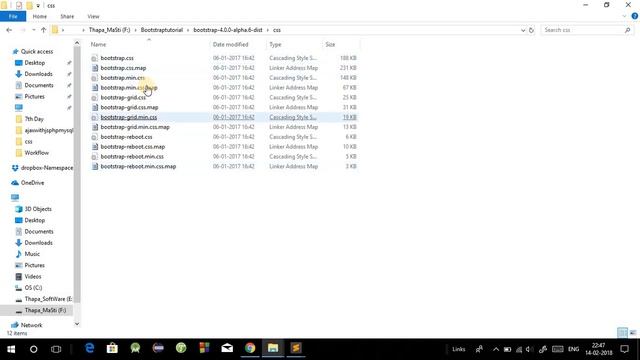Open OneDrive in navigation pane

pyautogui.click(x=32, y=183)
